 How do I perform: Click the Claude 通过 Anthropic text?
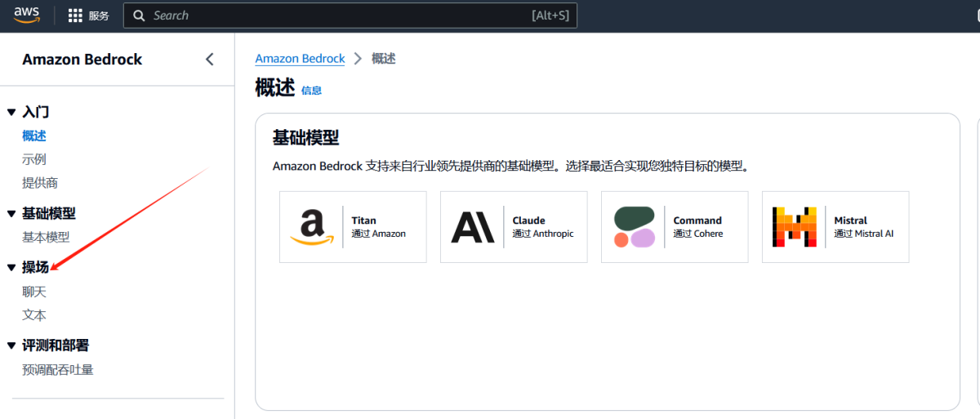(543, 227)
